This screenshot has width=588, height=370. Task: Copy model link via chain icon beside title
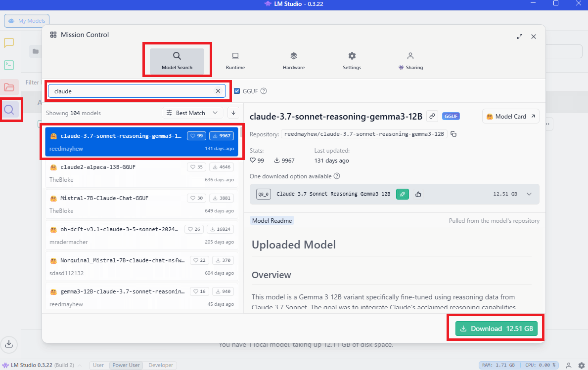432,116
